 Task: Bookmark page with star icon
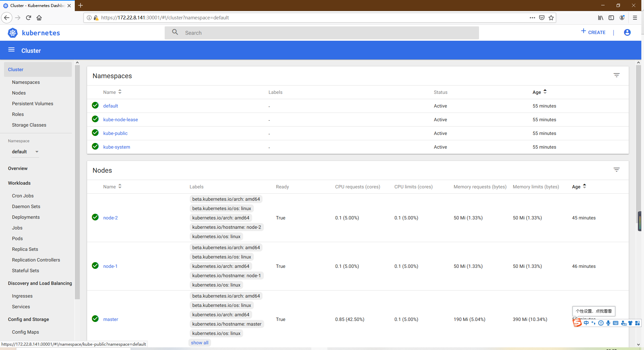[x=551, y=18]
